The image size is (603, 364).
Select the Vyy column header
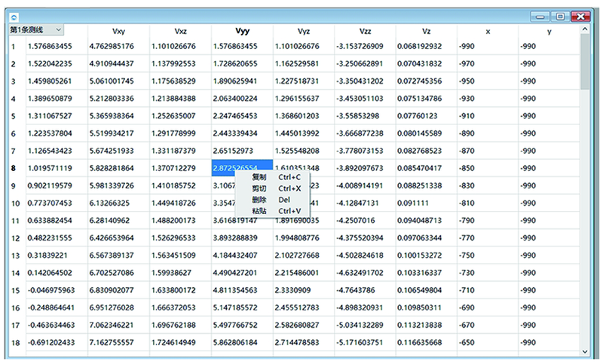[x=242, y=31]
